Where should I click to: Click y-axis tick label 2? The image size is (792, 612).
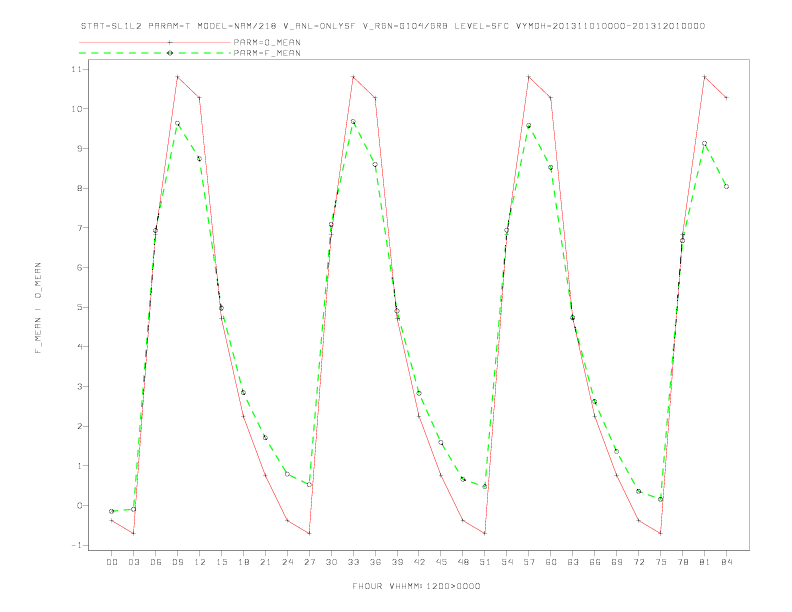point(80,426)
